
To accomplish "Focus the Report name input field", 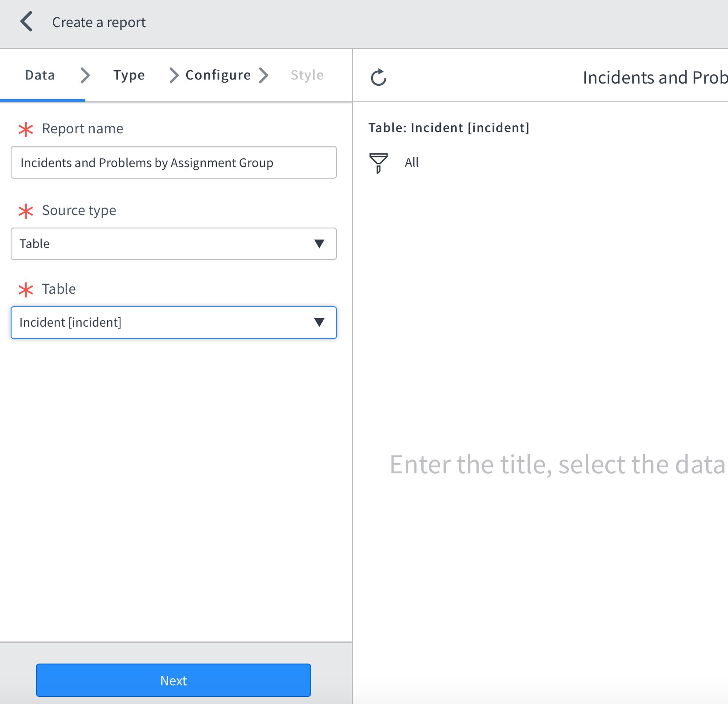I will [173, 163].
